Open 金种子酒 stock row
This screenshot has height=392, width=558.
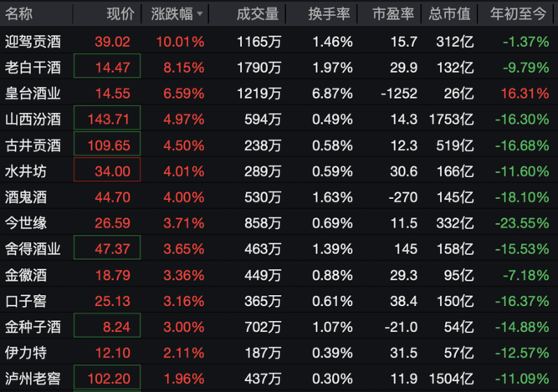[x=33, y=327]
